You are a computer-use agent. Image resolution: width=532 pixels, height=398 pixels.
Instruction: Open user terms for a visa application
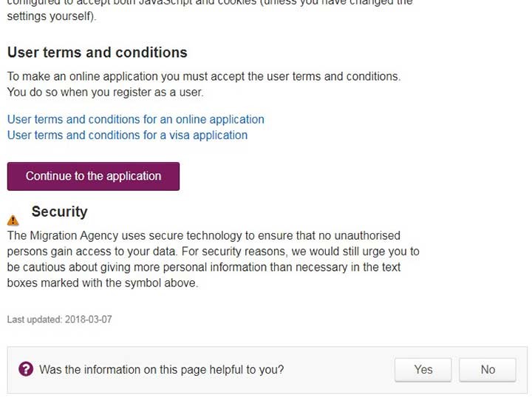point(127,135)
